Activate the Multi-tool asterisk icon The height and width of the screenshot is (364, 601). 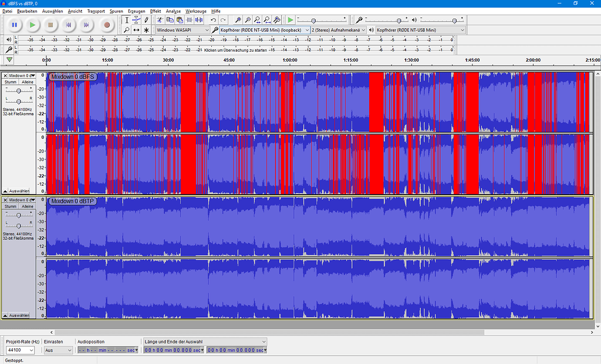pos(146,30)
